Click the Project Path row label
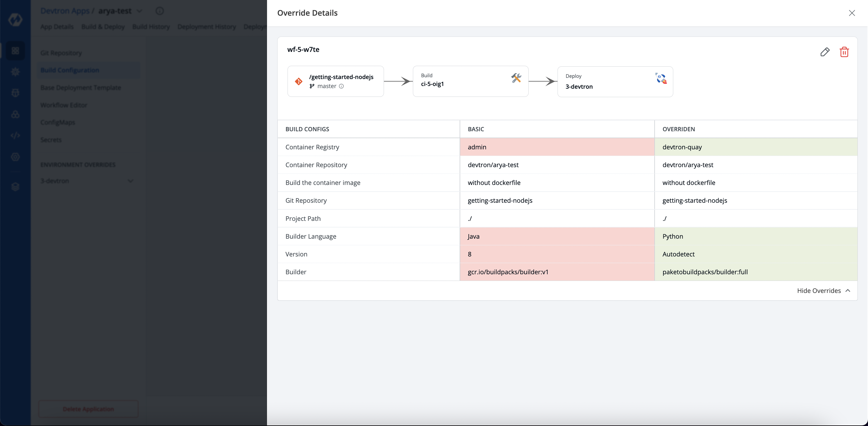The image size is (868, 426). click(303, 218)
